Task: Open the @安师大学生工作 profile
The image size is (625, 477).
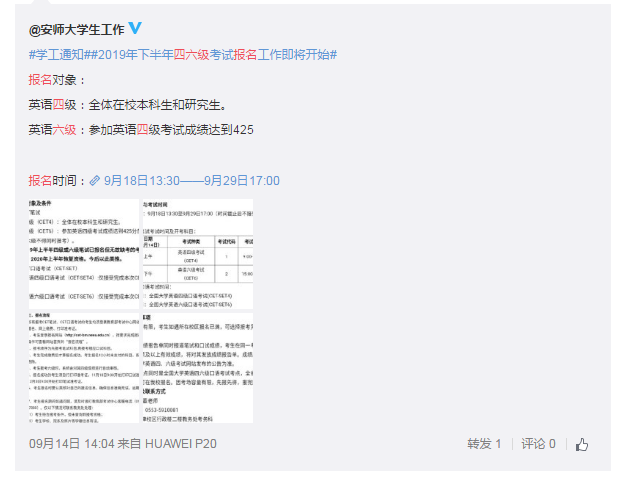Action: point(77,29)
